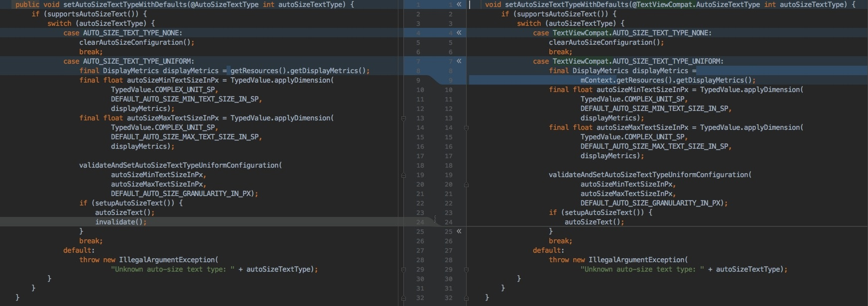Click 'getResources().getDisplayMetrics();' in left pane
868x306 pixels.
[300, 71]
